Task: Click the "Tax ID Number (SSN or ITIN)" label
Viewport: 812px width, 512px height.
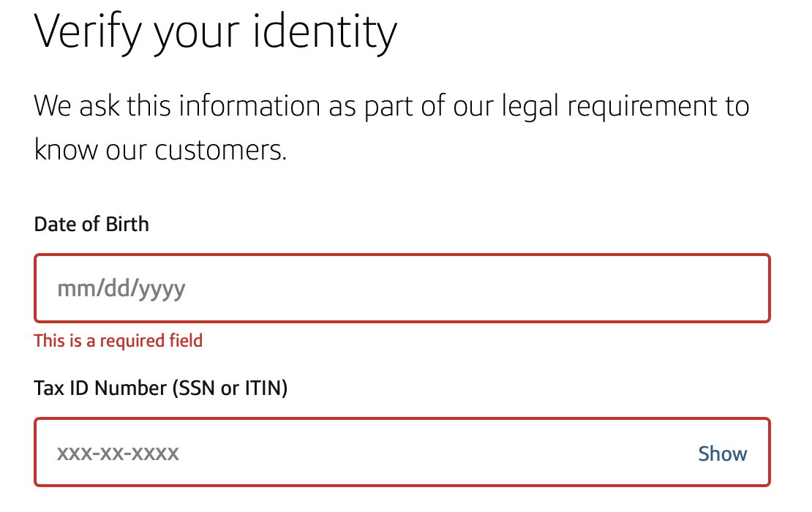Action: coord(161,388)
